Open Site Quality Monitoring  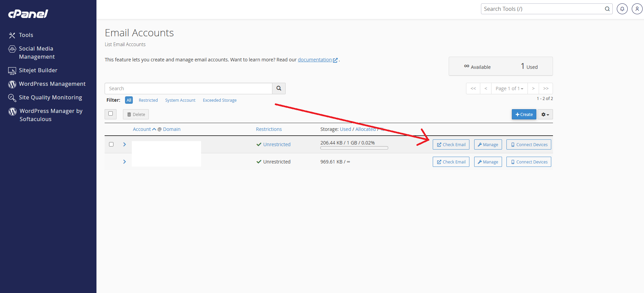coord(50,97)
